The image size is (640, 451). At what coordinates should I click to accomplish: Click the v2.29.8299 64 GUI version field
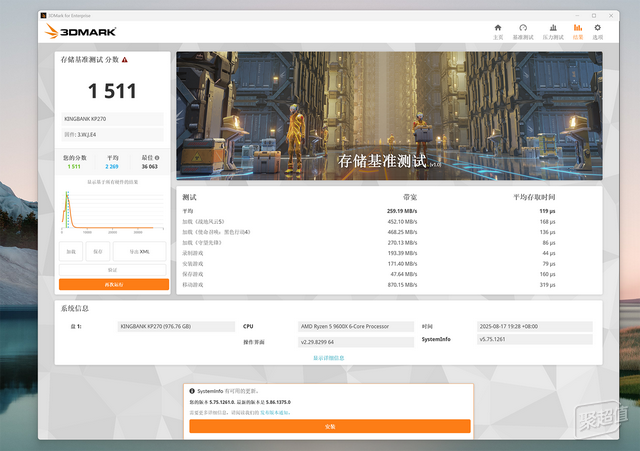356,342
